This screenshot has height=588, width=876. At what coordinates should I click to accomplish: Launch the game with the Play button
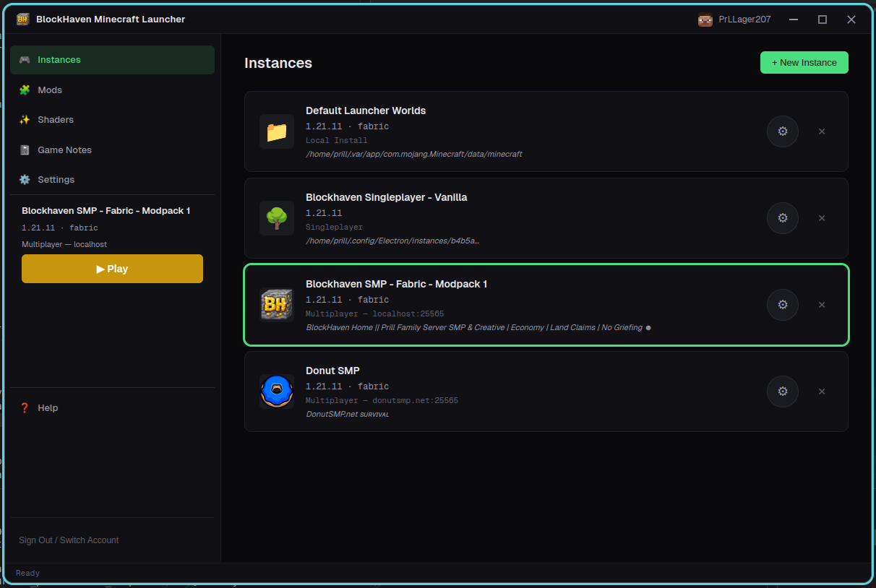[112, 269]
